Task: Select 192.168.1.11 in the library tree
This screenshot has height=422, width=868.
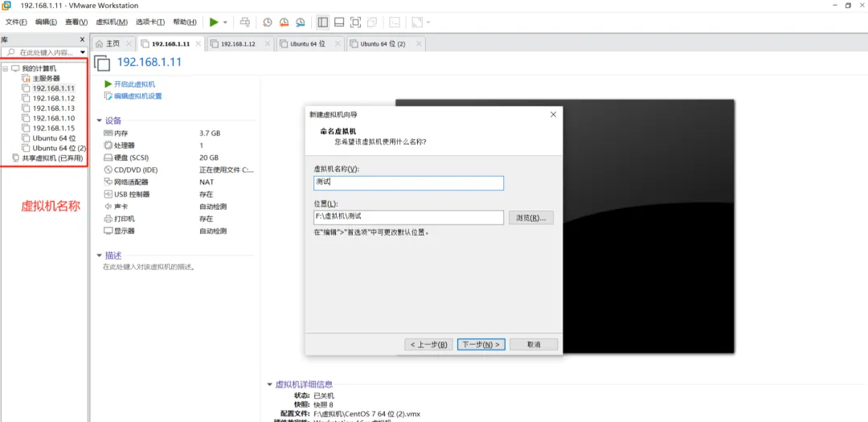Action: tap(53, 88)
